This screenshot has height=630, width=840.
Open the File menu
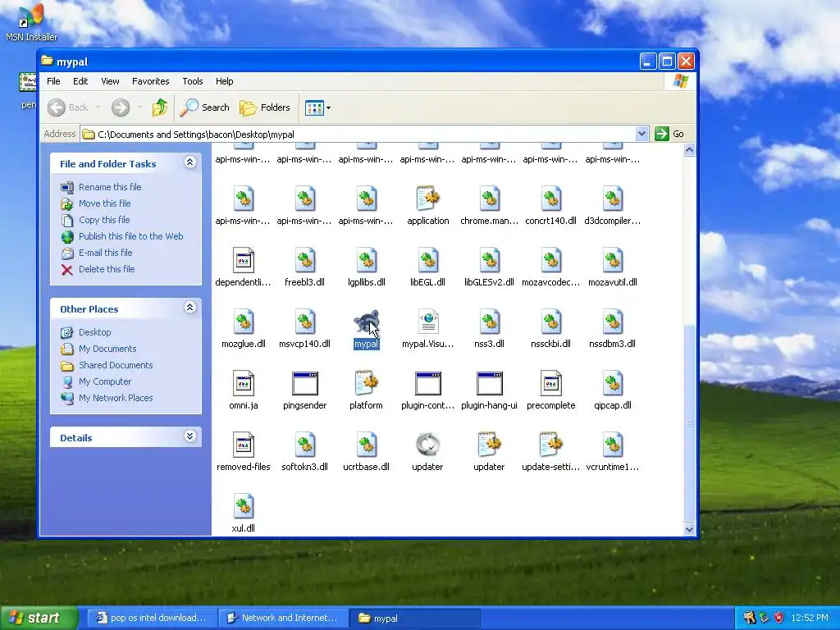[x=53, y=81]
